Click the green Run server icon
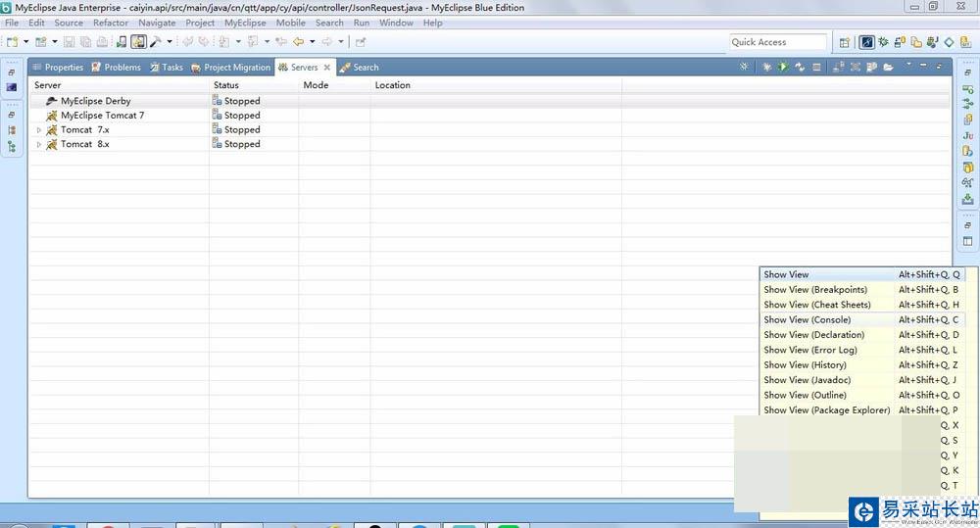The height and width of the screenshot is (528, 980). pos(783,67)
